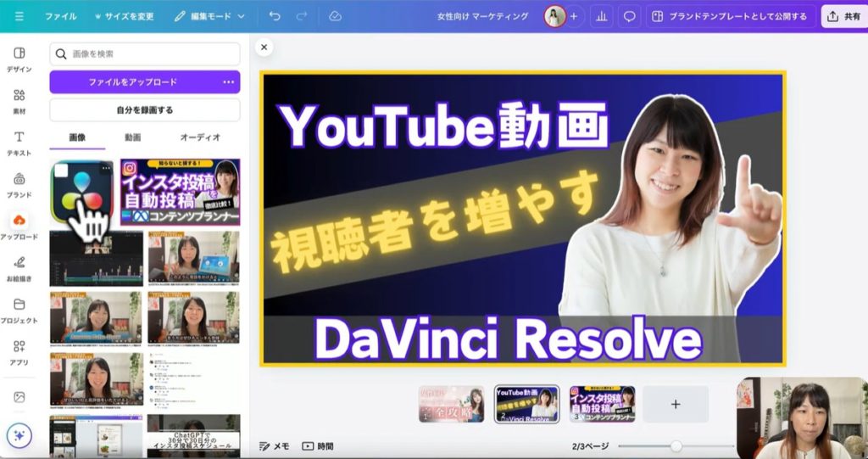This screenshot has width=868, height=459.
Task: Click the redo arrow icon
Action: click(302, 16)
